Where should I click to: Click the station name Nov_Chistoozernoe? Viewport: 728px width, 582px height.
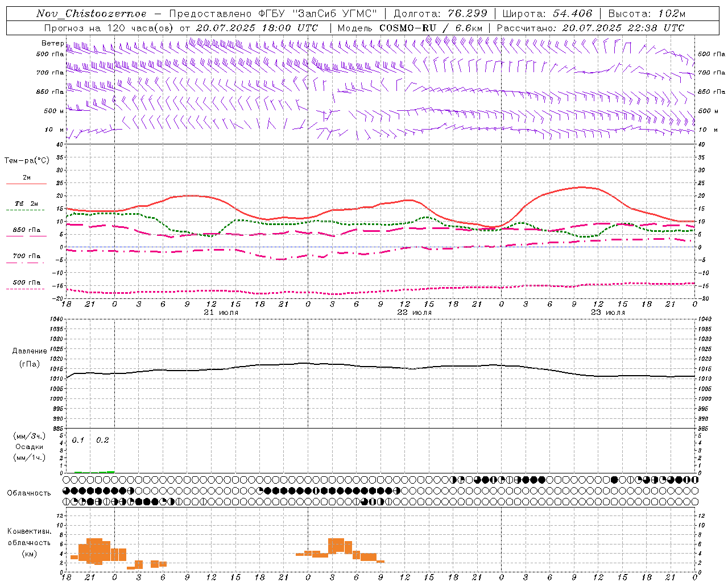(91, 14)
